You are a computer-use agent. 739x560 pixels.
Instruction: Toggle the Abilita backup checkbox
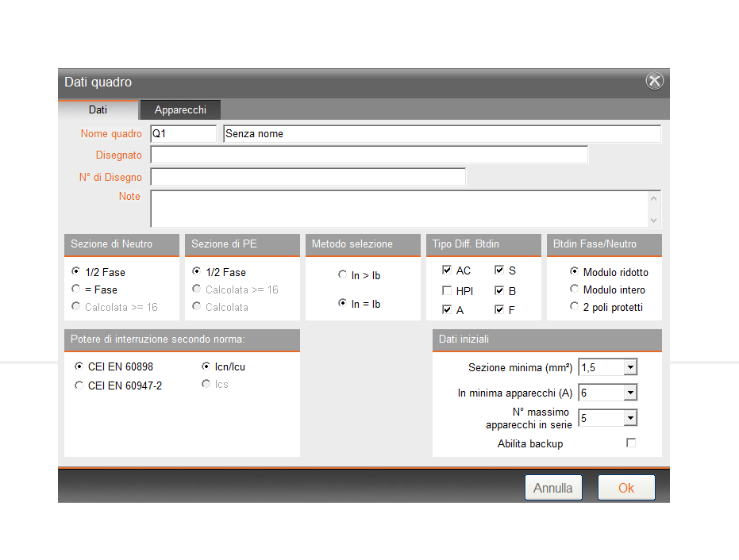click(631, 443)
